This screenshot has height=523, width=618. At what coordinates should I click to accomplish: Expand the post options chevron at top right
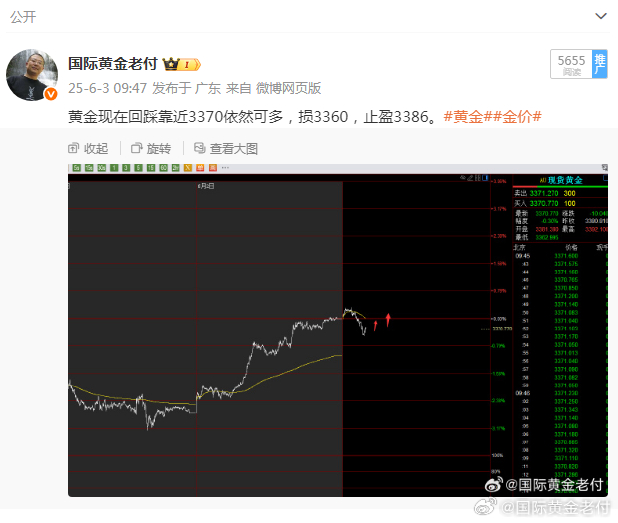coord(600,16)
